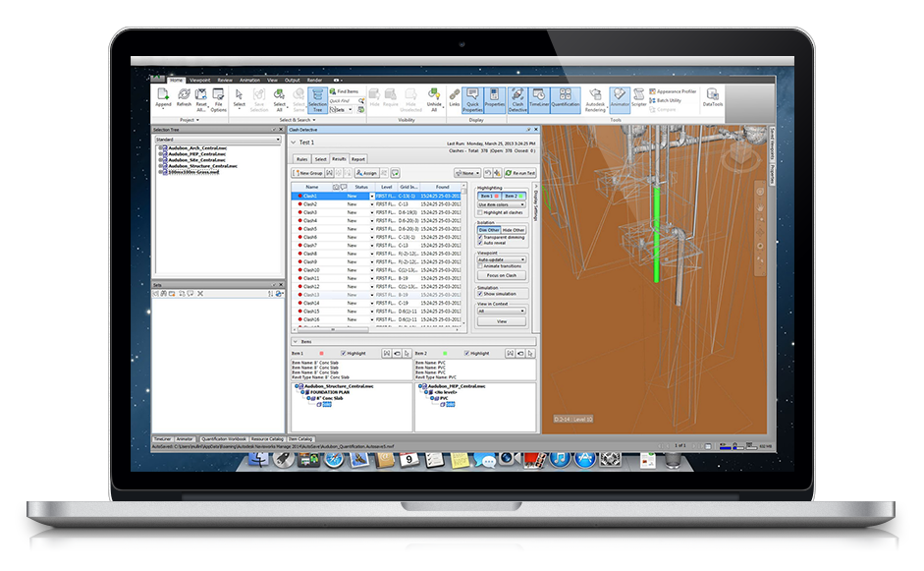
Task: Toggle Item 1 Highlight checkbox
Action: (344, 354)
